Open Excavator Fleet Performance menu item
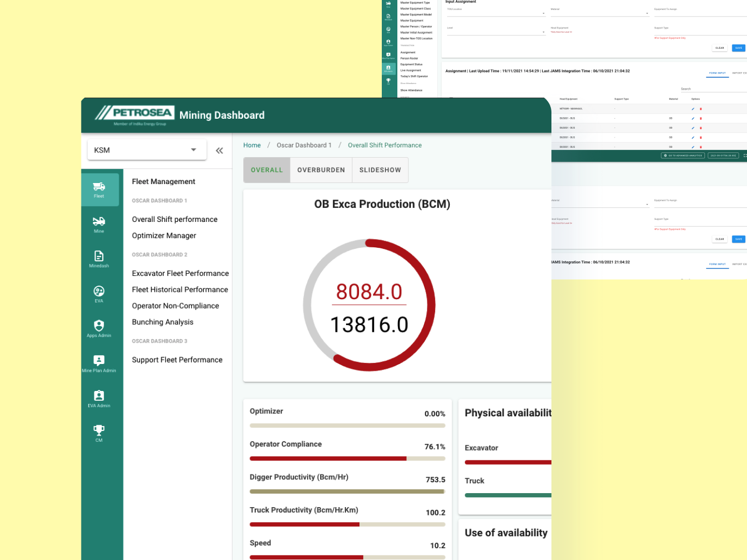 (x=181, y=273)
